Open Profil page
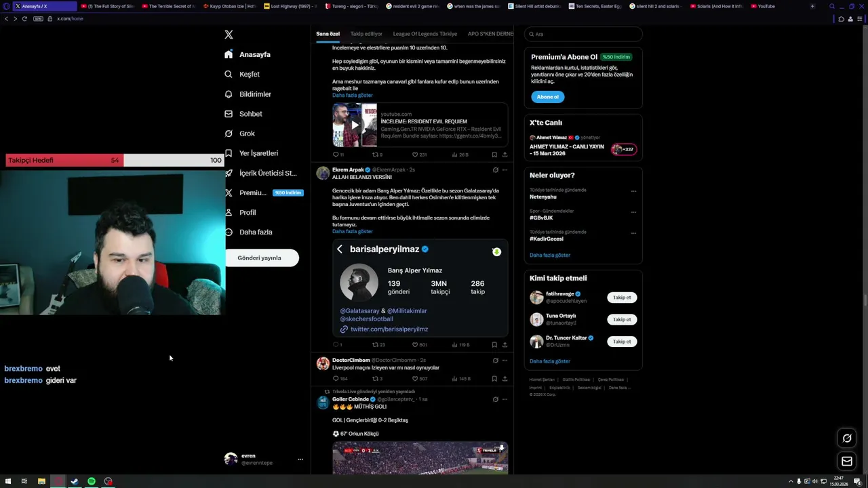Image resolution: width=868 pixels, height=488 pixels. pos(241,212)
